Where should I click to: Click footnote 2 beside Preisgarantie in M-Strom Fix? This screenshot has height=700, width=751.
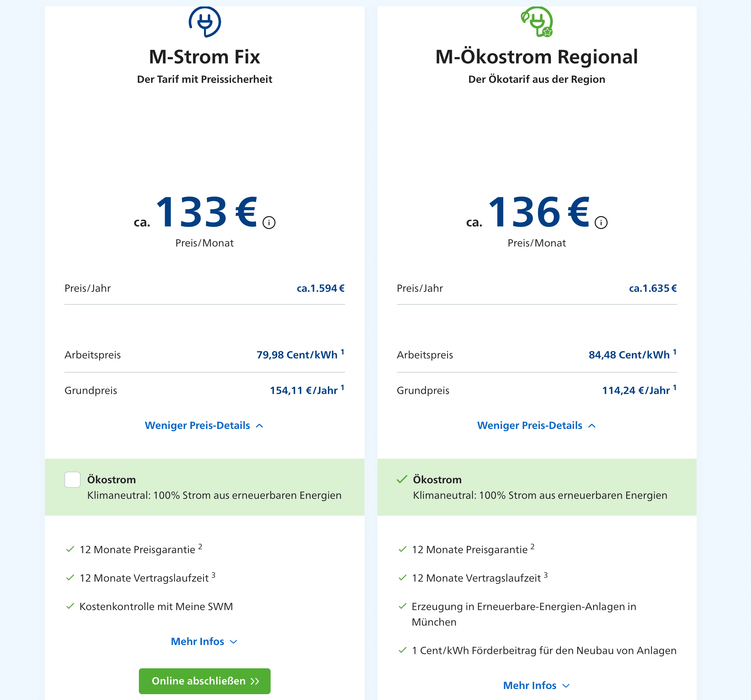click(200, 546)
